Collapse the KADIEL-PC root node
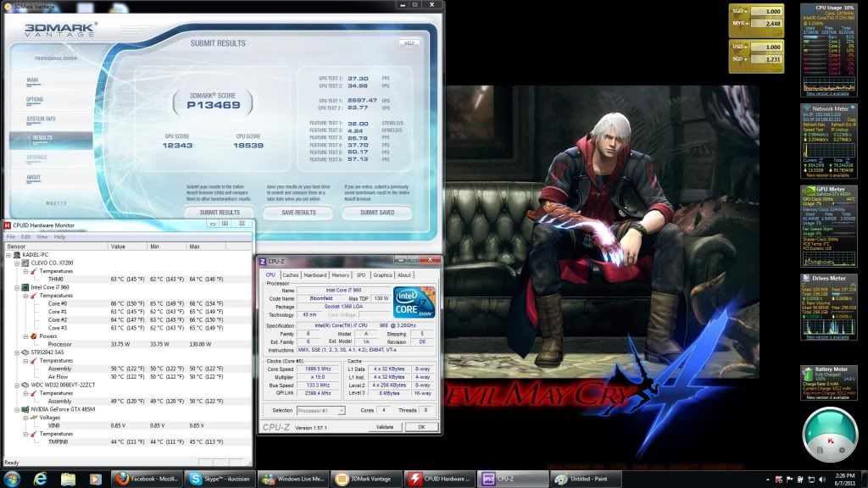The image size is (868, 488). click(x=8, y=255)
